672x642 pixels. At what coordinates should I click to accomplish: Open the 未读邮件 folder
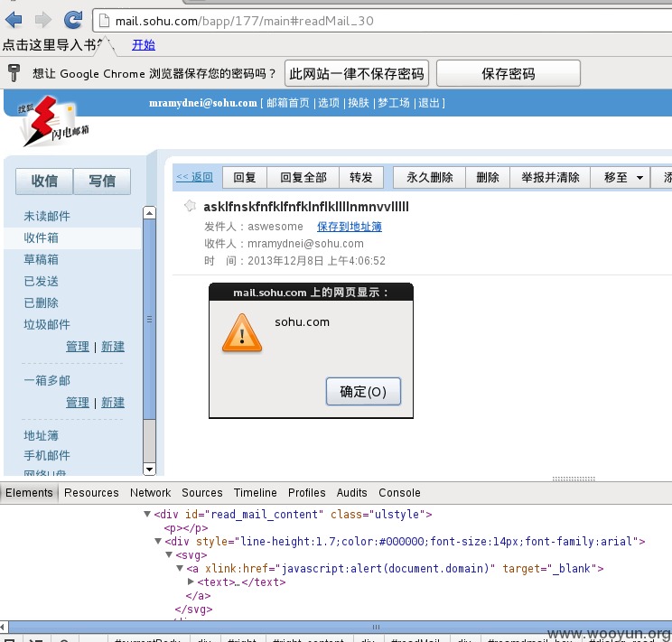click(x=47, y=216)
